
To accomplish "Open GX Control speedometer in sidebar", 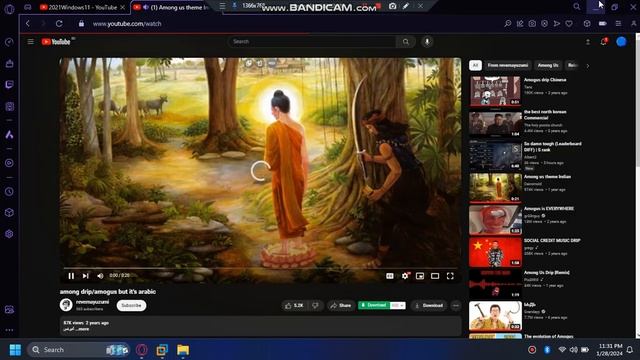I will click(9, 42).
